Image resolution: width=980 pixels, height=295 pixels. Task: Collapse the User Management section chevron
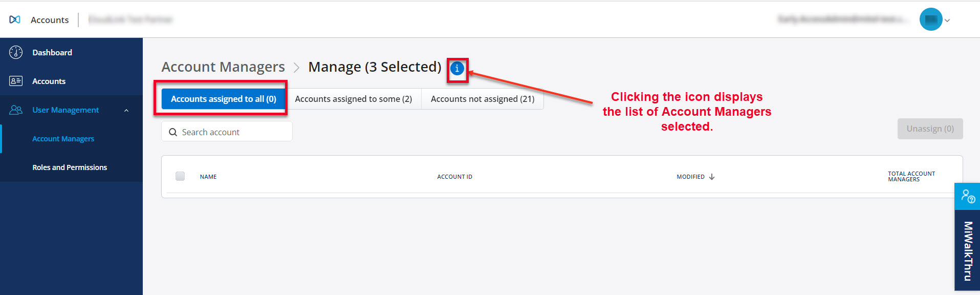click(126, 110)
